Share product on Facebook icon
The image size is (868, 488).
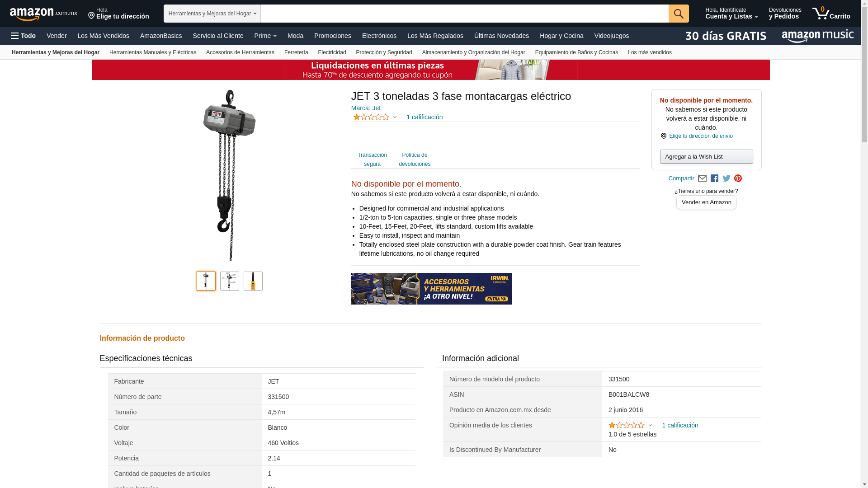tap(714, 178)
